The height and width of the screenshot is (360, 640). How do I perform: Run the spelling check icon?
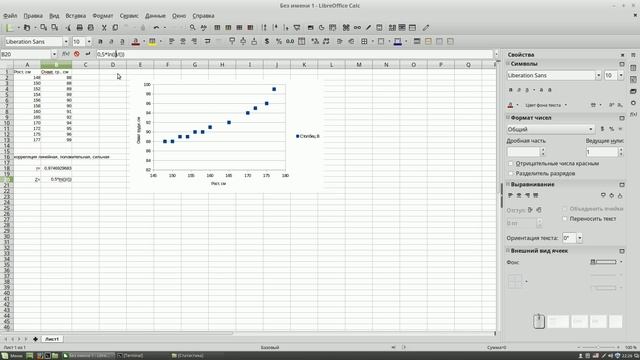pos(203,28)
